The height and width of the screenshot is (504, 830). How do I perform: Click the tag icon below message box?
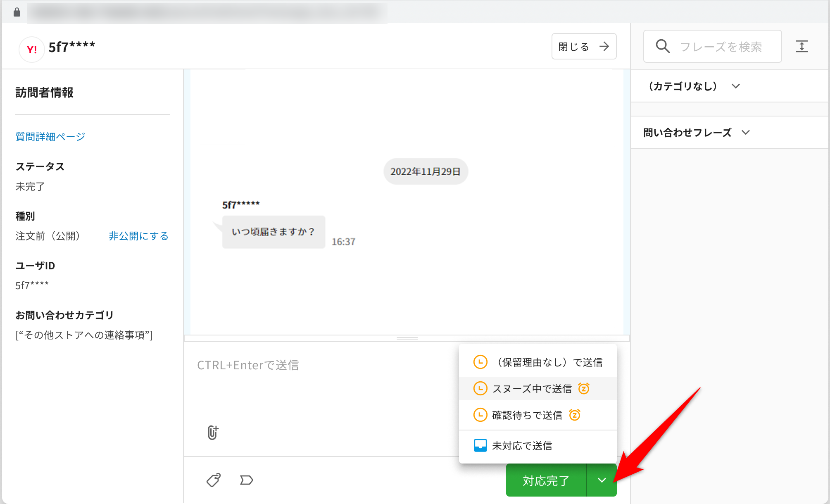tap(214, 480)
